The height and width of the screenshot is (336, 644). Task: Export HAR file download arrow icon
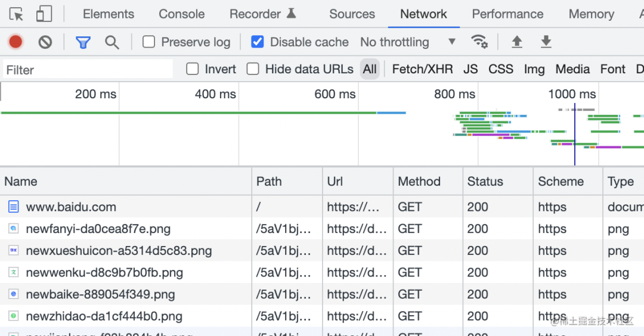pyautogui.click(x=546, y=42)
